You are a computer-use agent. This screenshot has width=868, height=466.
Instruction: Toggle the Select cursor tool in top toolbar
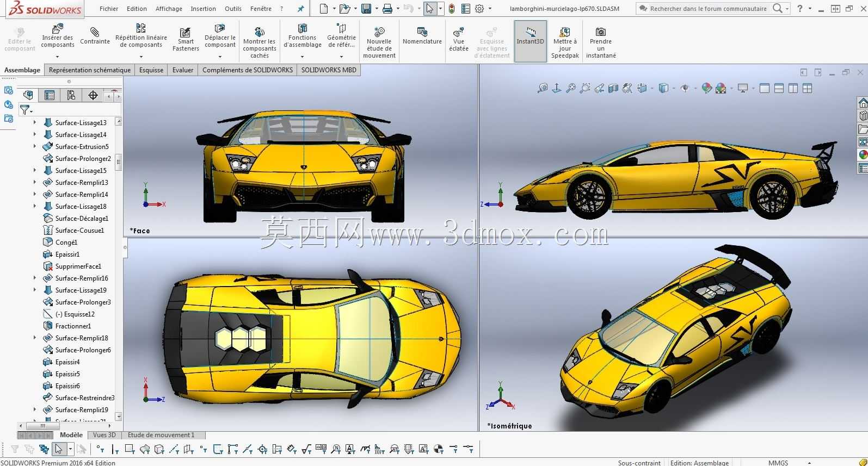430,9
